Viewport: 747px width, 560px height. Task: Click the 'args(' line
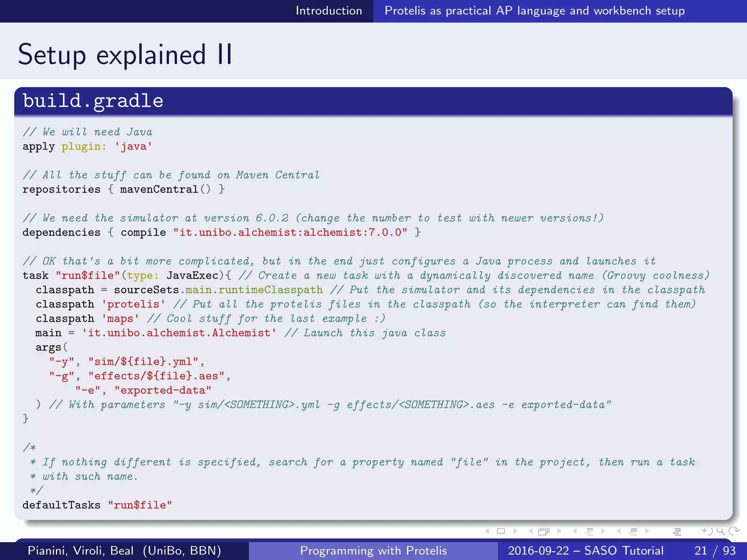51,347
